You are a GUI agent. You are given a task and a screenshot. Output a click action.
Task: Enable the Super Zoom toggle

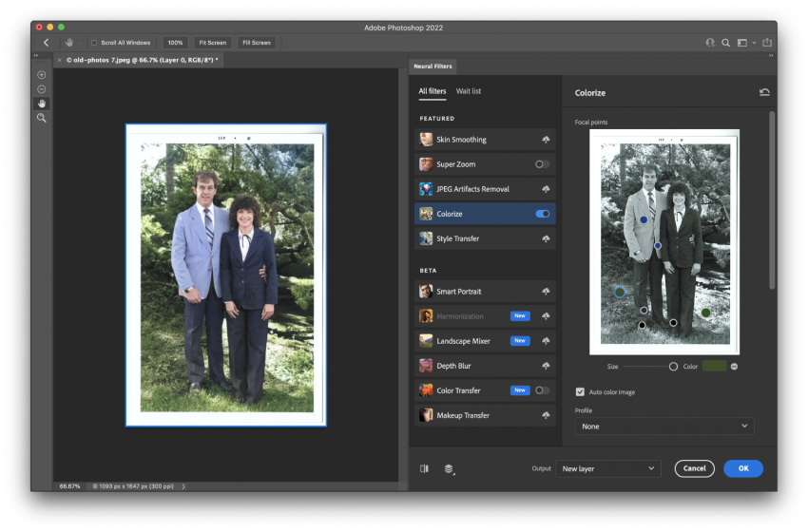542,164
